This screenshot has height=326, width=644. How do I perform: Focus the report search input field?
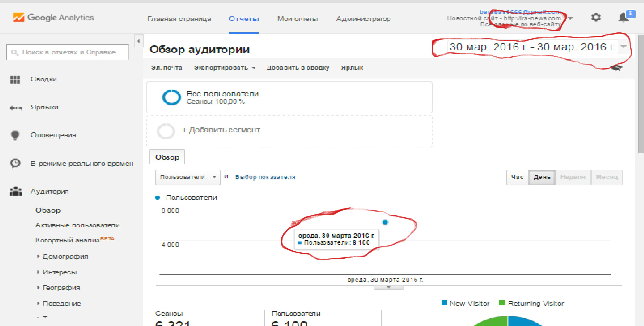[68, 52]
